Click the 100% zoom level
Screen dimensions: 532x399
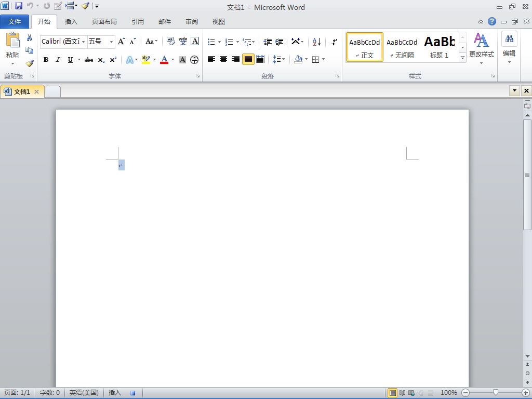click(x=448, y=393)
